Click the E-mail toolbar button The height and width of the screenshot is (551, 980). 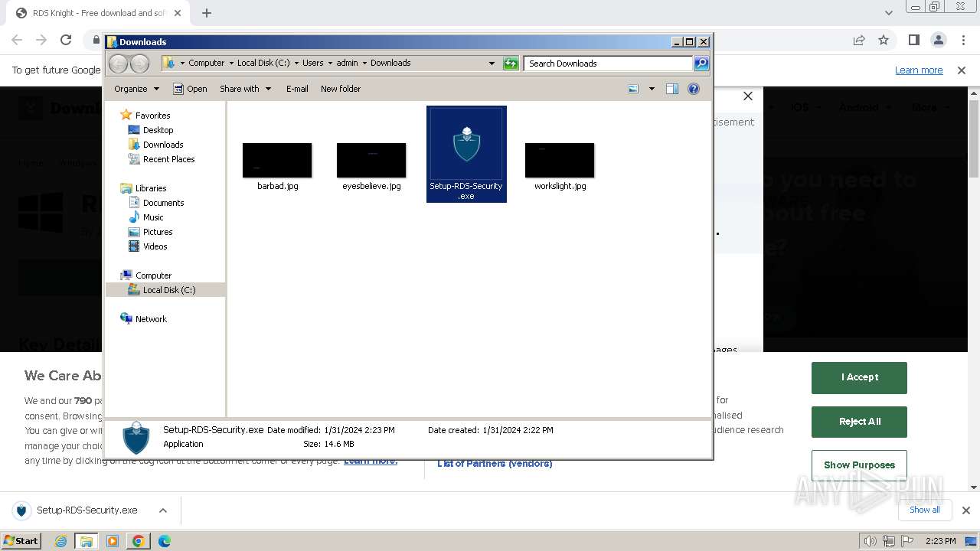[x=297, y=89]
